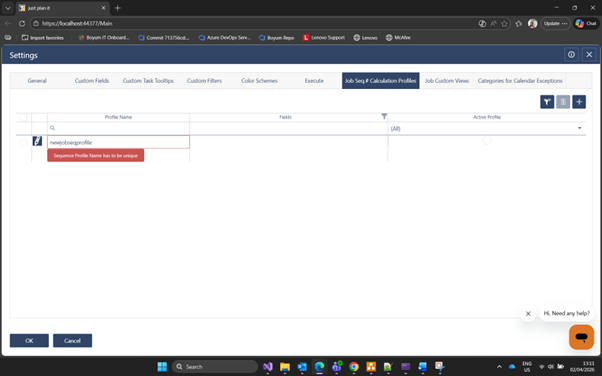Screen dimensions: 602x376
Task: Open the Import favorites bookmark
Action: pos(43,38)
